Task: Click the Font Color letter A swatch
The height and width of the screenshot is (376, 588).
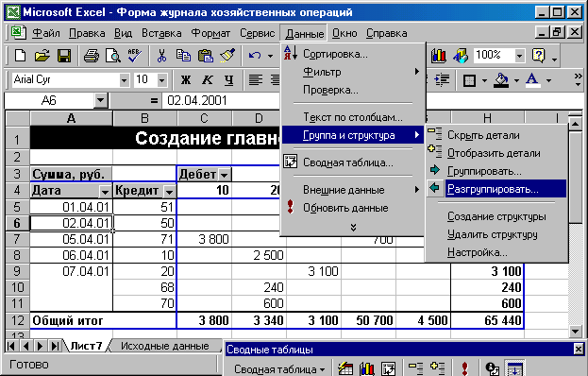Action: click(532, 80)
